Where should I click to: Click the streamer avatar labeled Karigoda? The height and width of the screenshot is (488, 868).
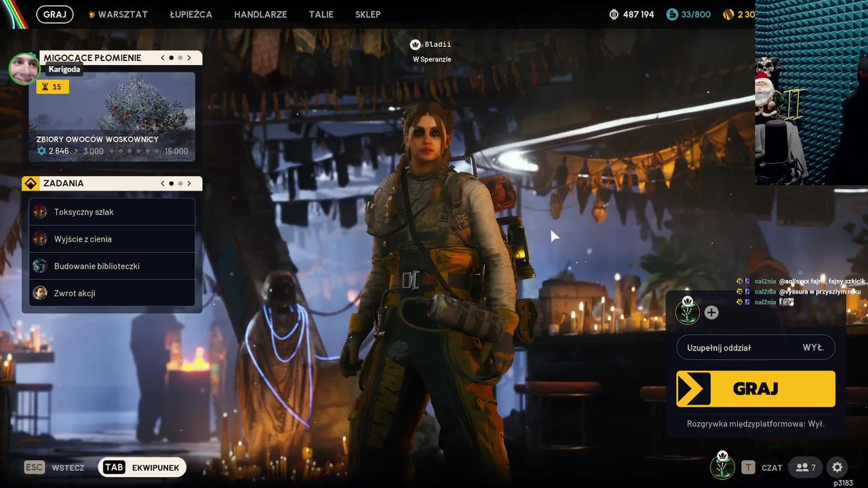pos(24,68)
